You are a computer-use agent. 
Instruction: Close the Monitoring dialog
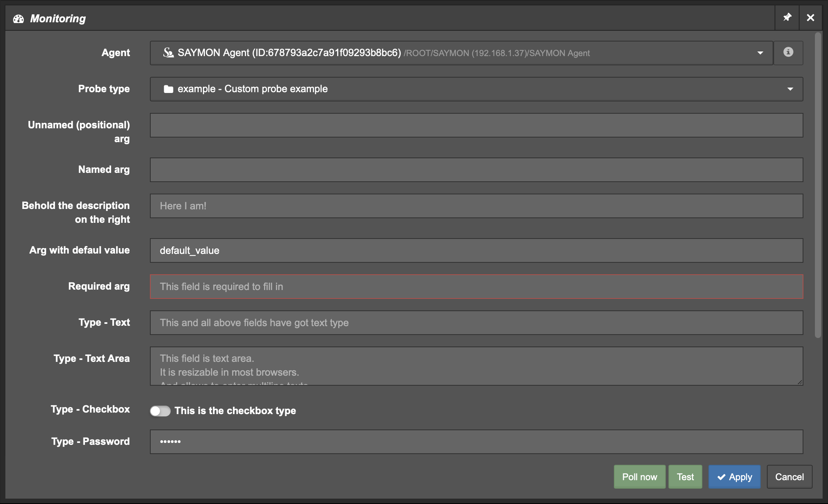coord(810,18)
